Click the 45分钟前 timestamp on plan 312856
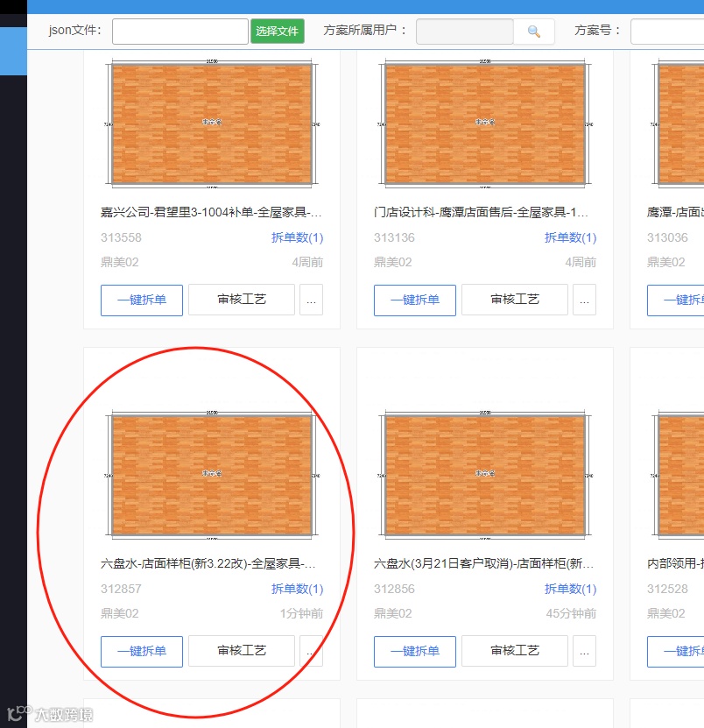The width and height of the screenshot is (704, 728). pyautogui.click(x=571, y=613)
